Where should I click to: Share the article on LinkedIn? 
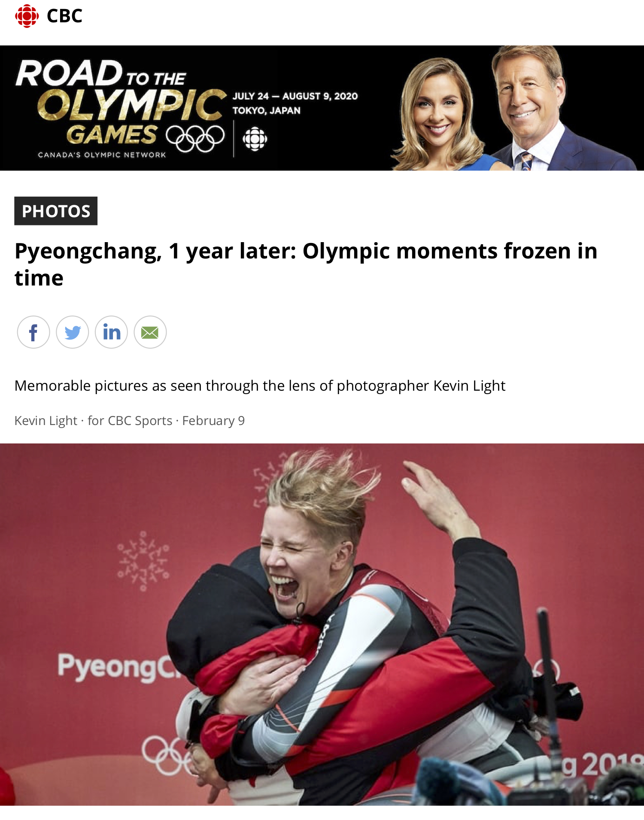[x=111, y=332]
